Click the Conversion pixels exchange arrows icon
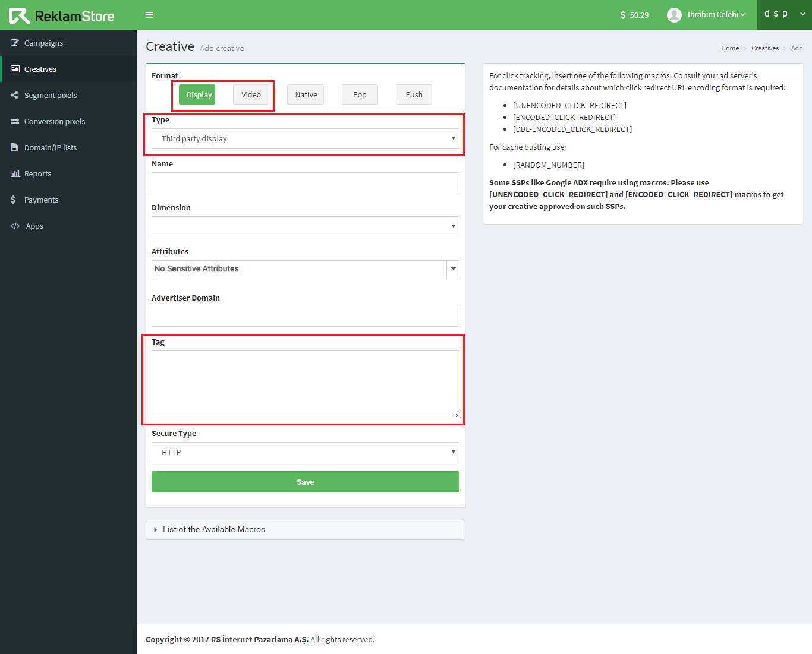 click(15, 121)
